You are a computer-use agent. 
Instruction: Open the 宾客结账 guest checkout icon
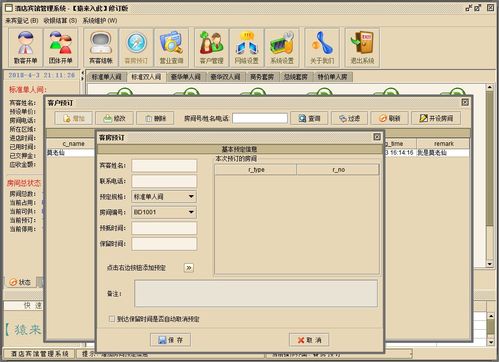tap(101, 47)
